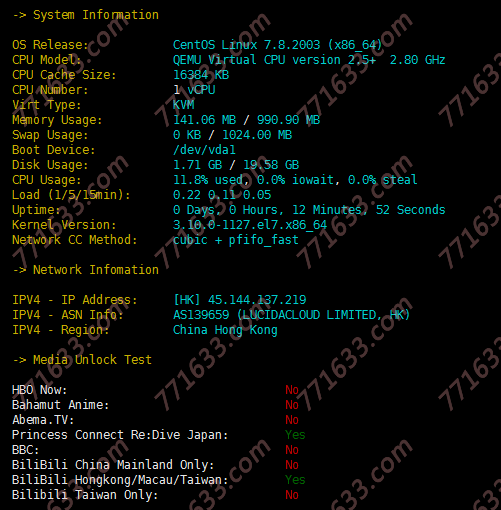The height and width of the screenshot is (510, 501).
Task: Select the load average values line
Action: point(222,195)
